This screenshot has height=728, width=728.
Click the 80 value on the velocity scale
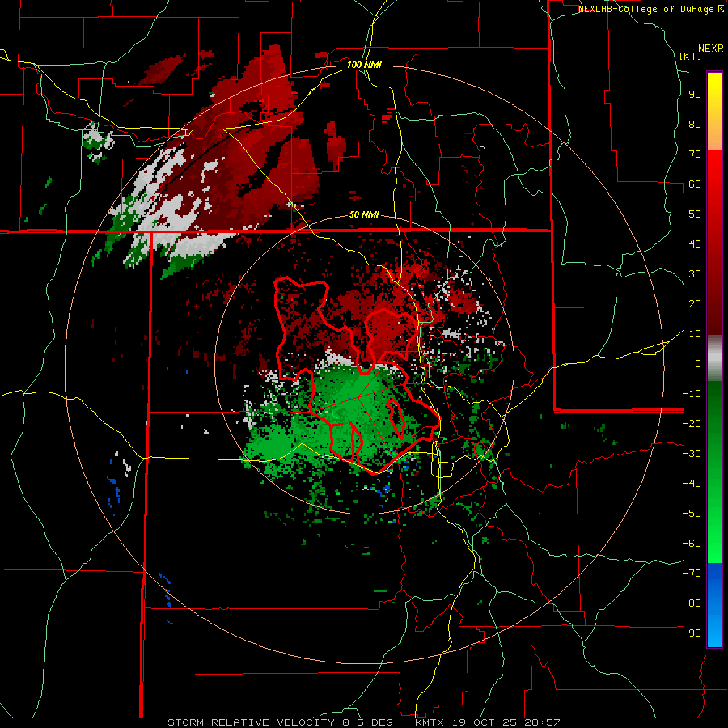pos(695,125)
